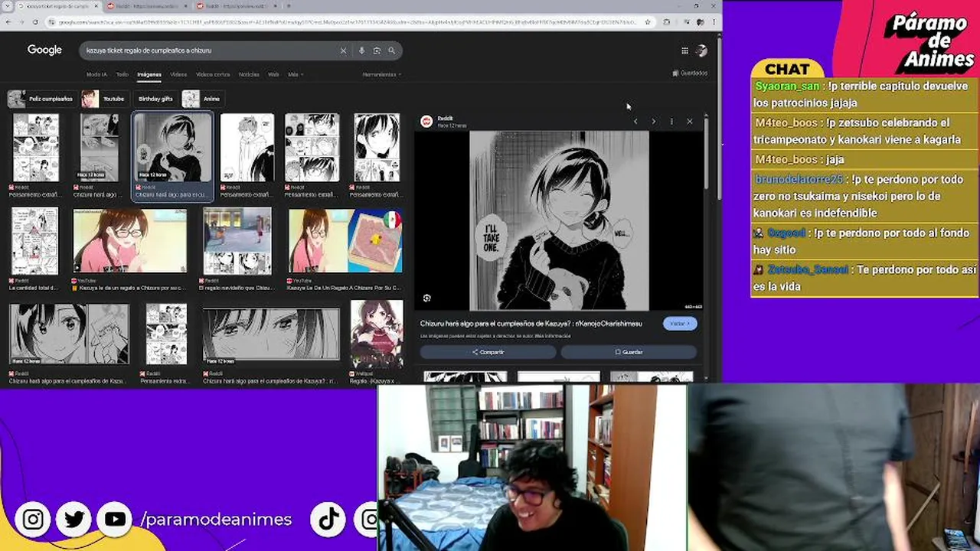This screenshot has height=551, width=980.
Task: Filter by Birthday gifts chip
Action: 155,99
